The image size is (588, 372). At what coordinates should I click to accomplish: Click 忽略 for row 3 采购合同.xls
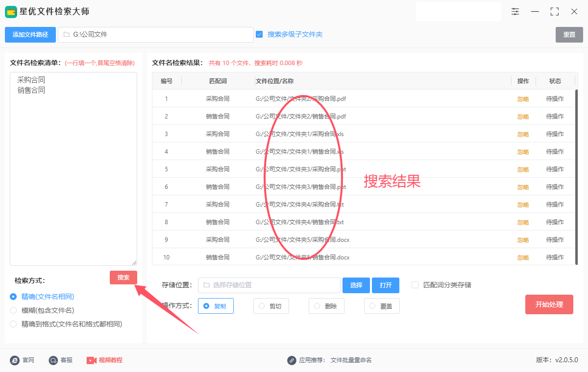(x=523, y=134)
